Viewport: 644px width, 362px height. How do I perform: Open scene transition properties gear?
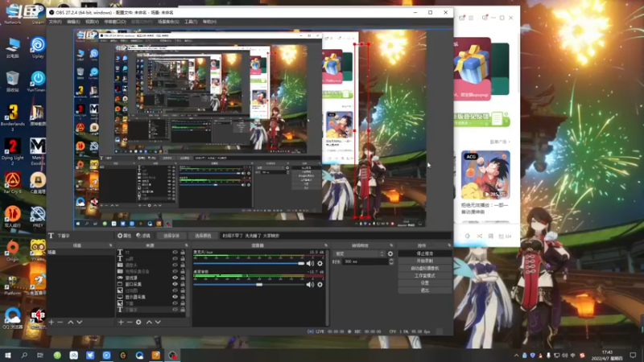[x=390, y=253]
